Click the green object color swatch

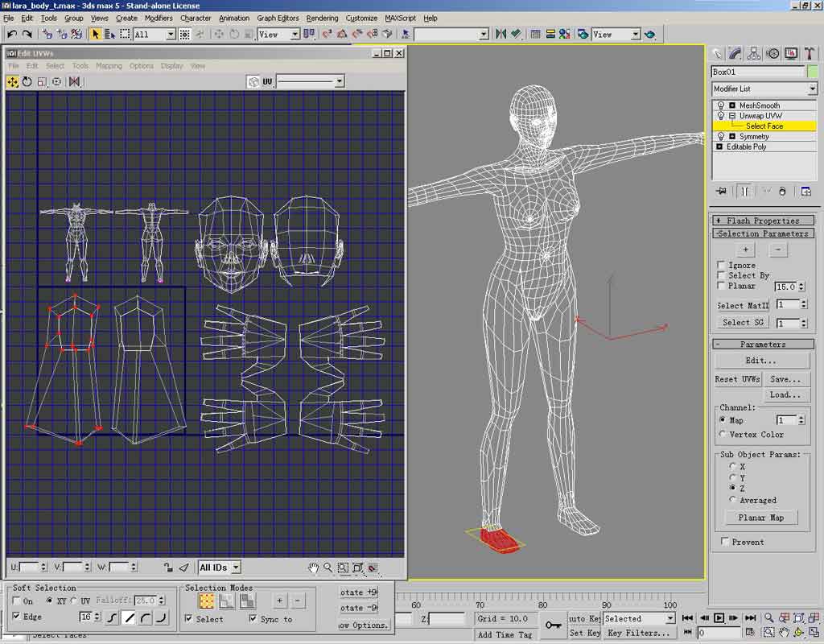point(812,72)
